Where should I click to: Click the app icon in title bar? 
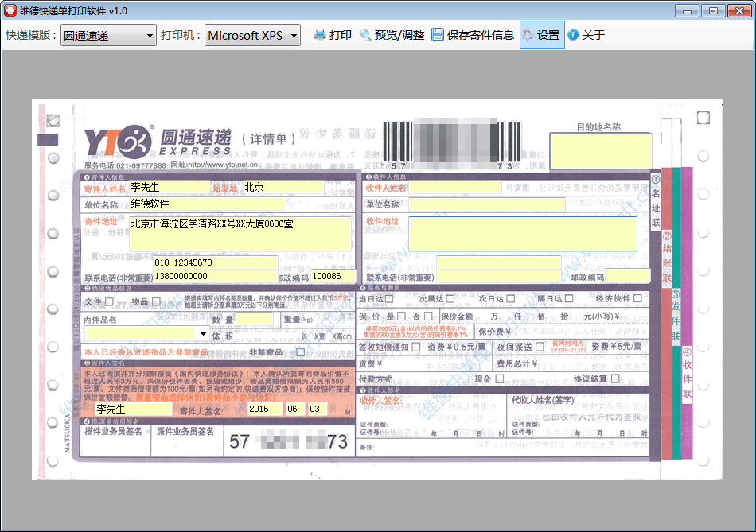click(x=10, y=10)
